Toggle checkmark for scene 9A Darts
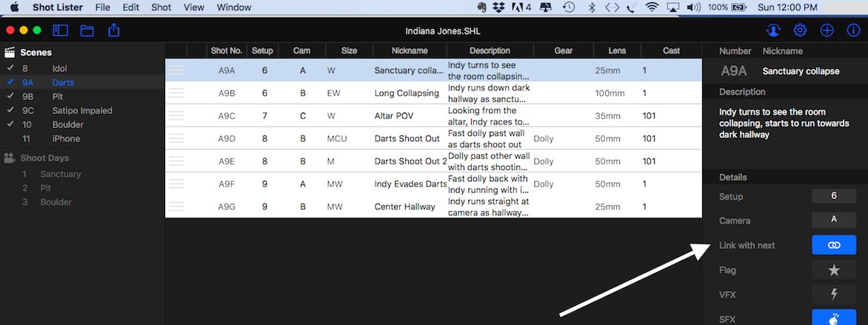 click(x=10, y=82)
